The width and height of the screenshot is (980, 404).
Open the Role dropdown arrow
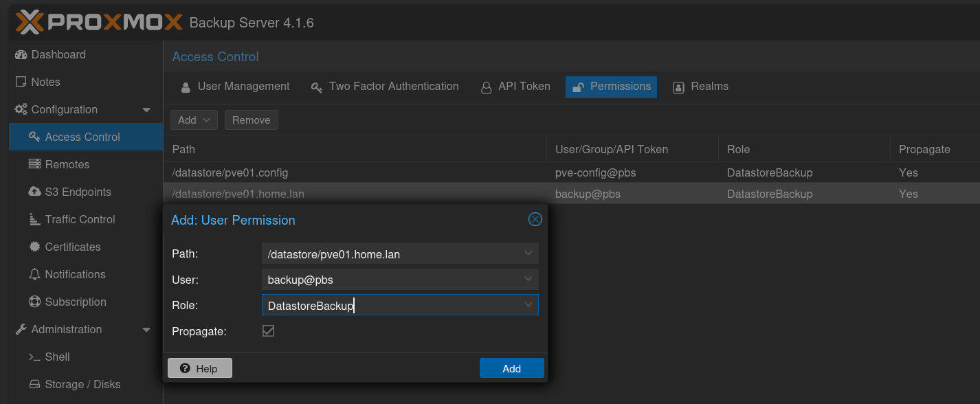(528, 304)
